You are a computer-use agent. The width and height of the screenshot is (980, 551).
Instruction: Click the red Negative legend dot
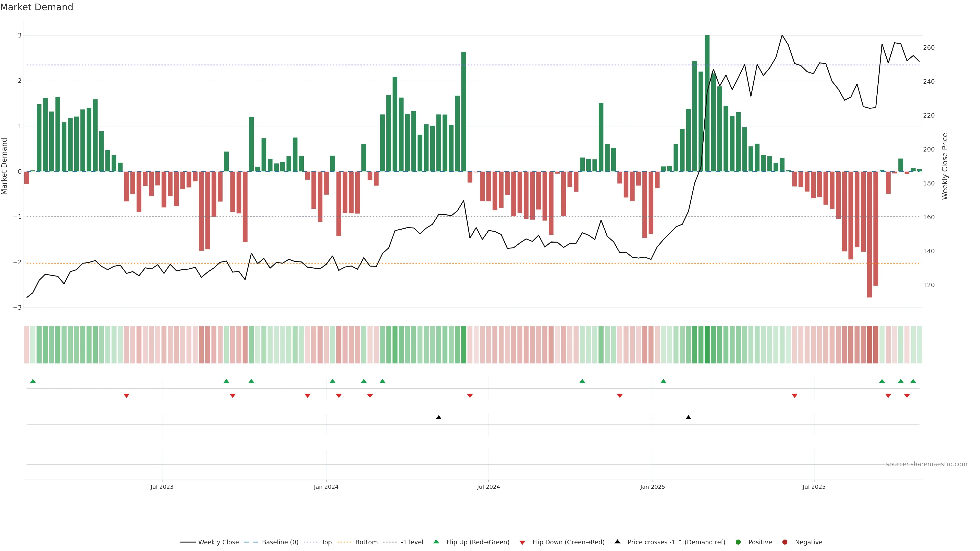[785, 542]
